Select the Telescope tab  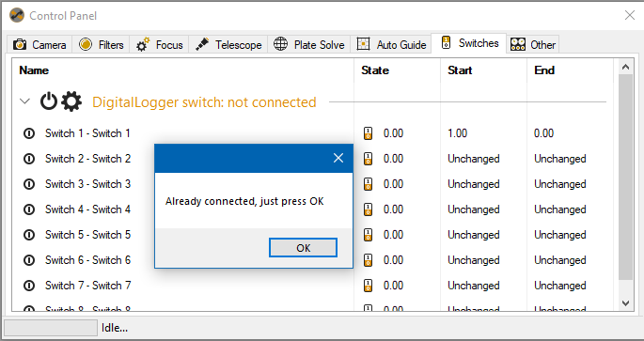[228, 45]
